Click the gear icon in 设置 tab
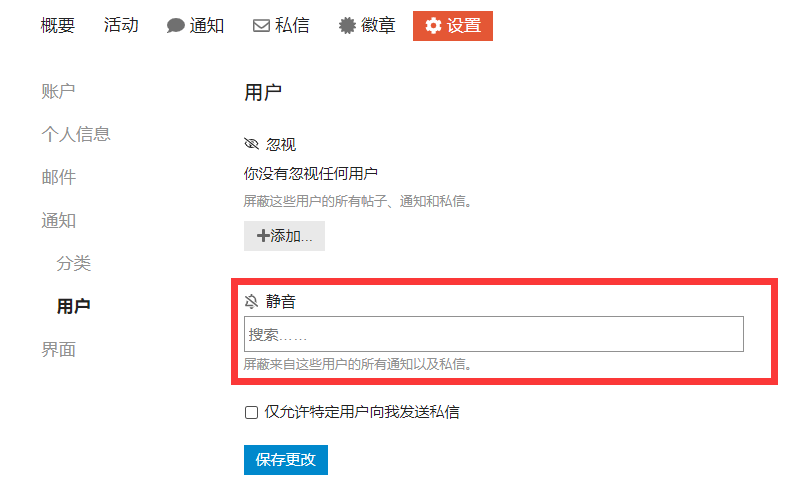Image resolution: width=806 pixels, height=498 pixels. click(433, 26)
